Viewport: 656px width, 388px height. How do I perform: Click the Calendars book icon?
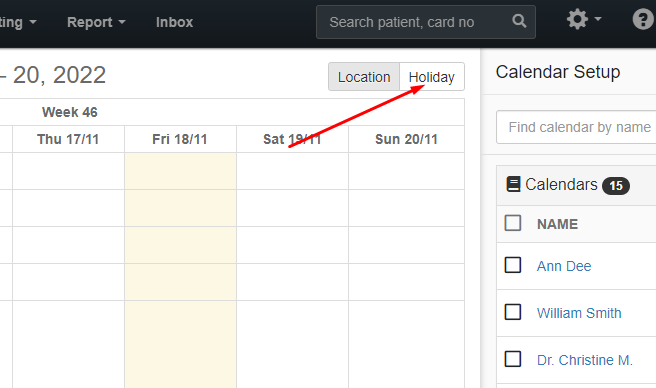(x=513, y=184)
